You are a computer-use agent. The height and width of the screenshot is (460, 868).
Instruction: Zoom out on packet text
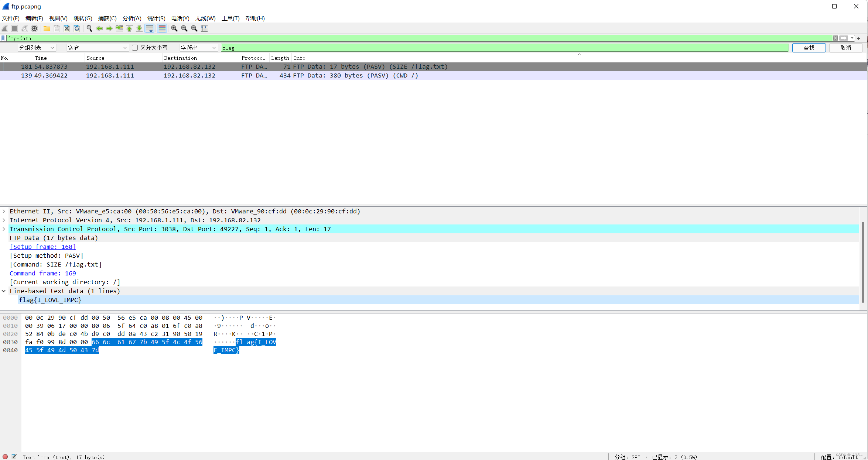tap(184, 28)
